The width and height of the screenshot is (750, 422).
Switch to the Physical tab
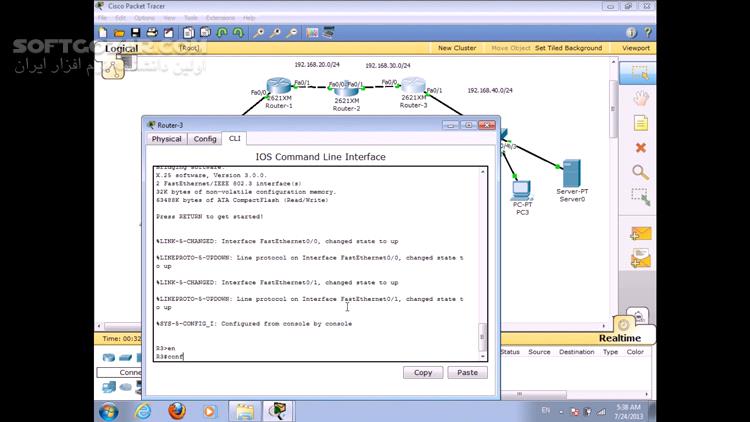pos(166,139)
